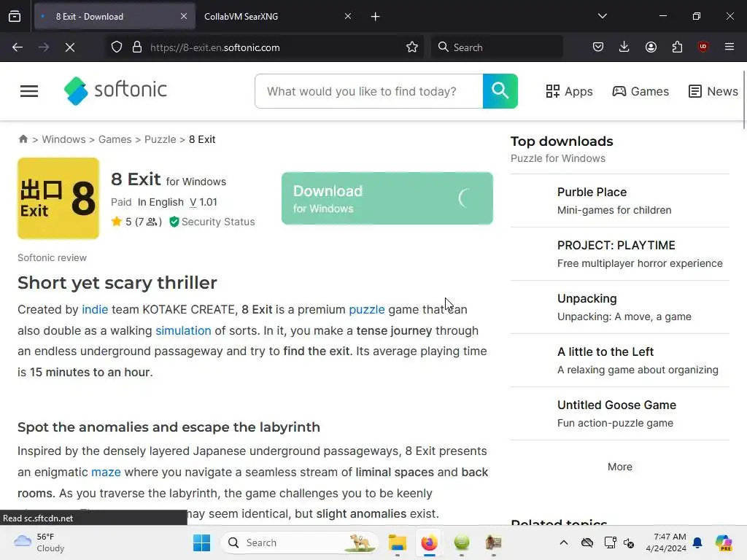Go to the Games breadcrumb
The image size is (747, 560).
click(115, 139)
